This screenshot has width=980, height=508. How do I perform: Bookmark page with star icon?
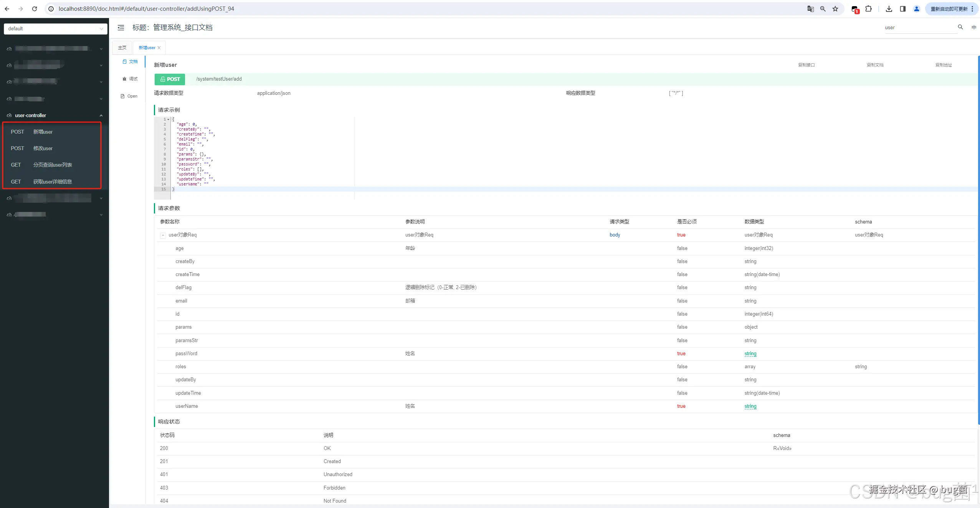coord(835,9)
